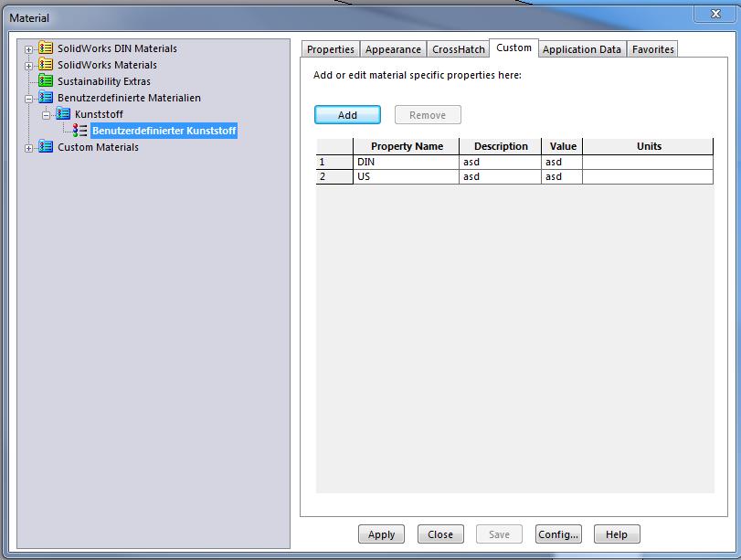The height and width of the screenshot is (560, 741).
Task: Click the Value cell of the US row
Action: [562, 176]
